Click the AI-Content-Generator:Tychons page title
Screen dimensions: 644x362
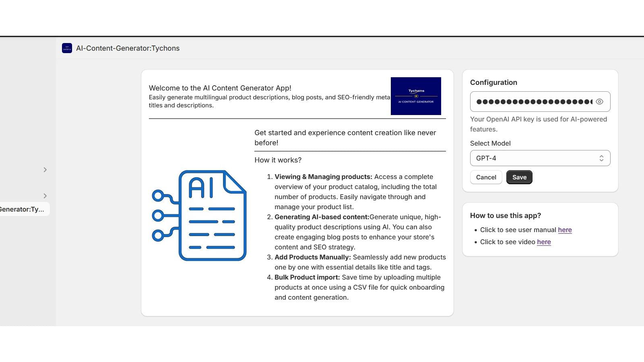[128, 48]
